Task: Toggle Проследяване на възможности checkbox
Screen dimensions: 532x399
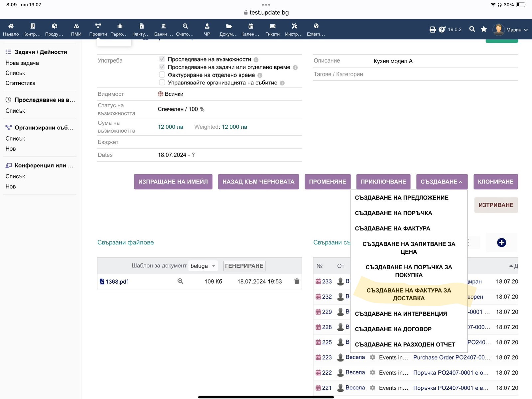Action: (x=162, y=59)
